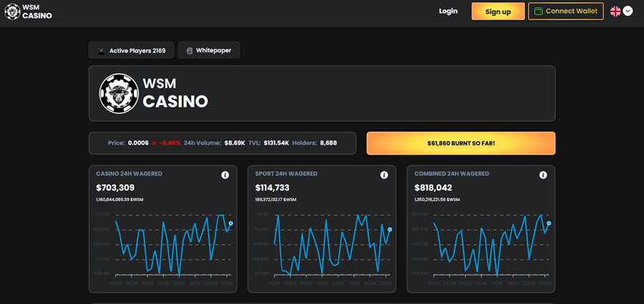
Task: Open info icon on Casino 24H Wagered
Action: point(225,175)
